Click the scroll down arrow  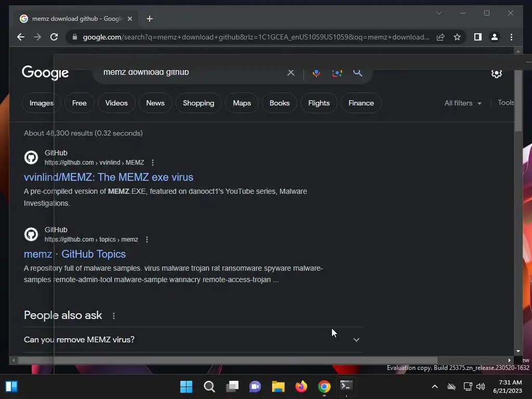point(518,351)
